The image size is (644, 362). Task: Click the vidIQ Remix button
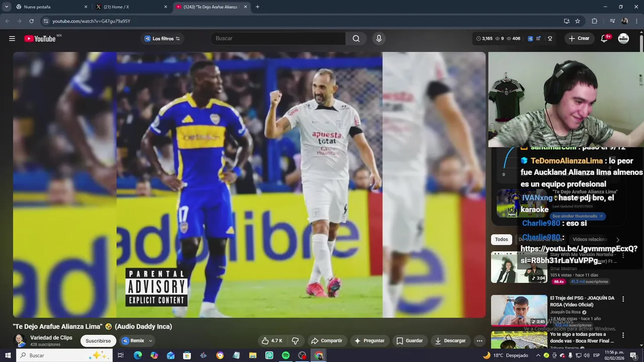(x=133, y=341)
